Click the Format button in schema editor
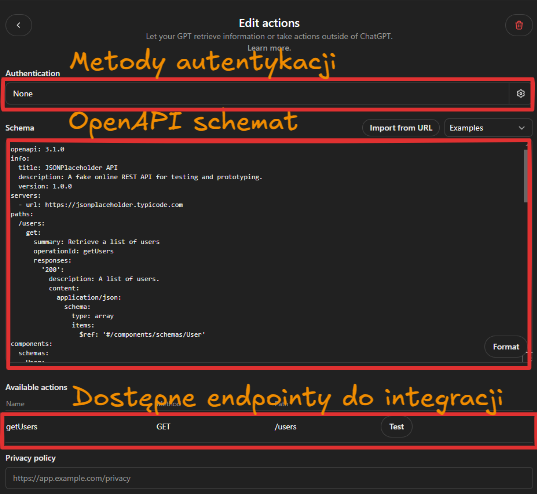 coord(506,347)
